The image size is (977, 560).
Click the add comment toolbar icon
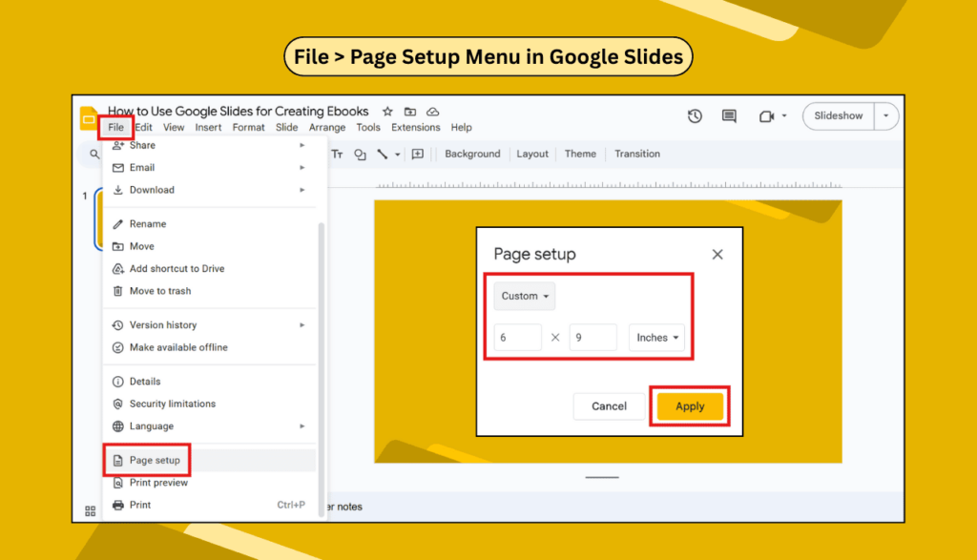click(x=417, y=155)
